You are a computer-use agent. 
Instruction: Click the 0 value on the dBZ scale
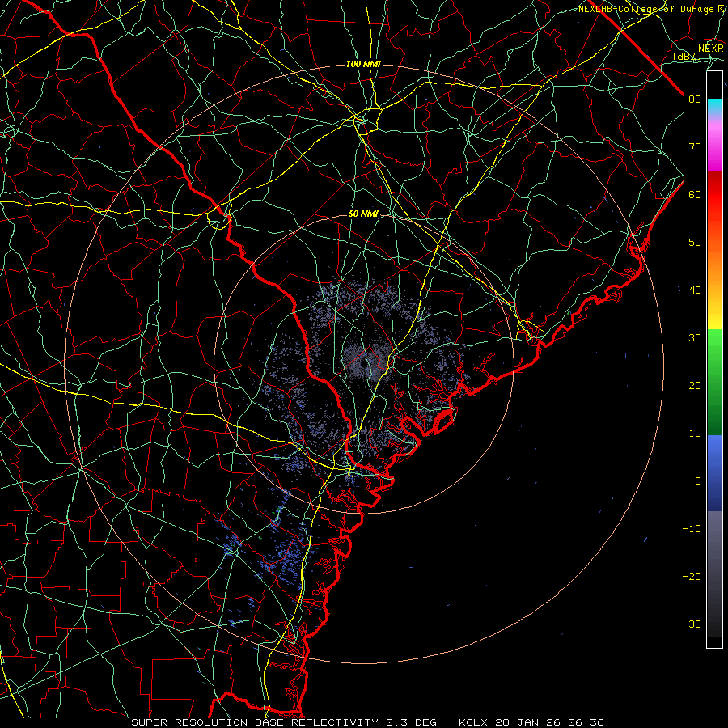(x=698, y=481)
